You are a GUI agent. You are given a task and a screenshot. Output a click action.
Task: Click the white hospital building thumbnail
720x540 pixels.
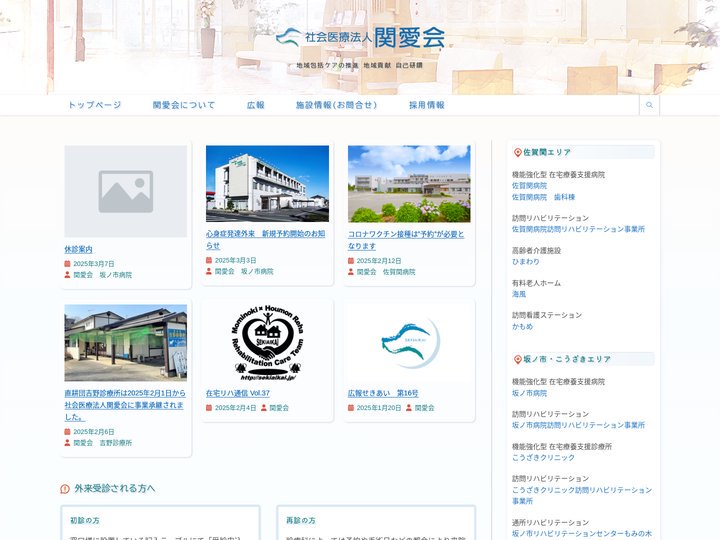tap(267, 184)
